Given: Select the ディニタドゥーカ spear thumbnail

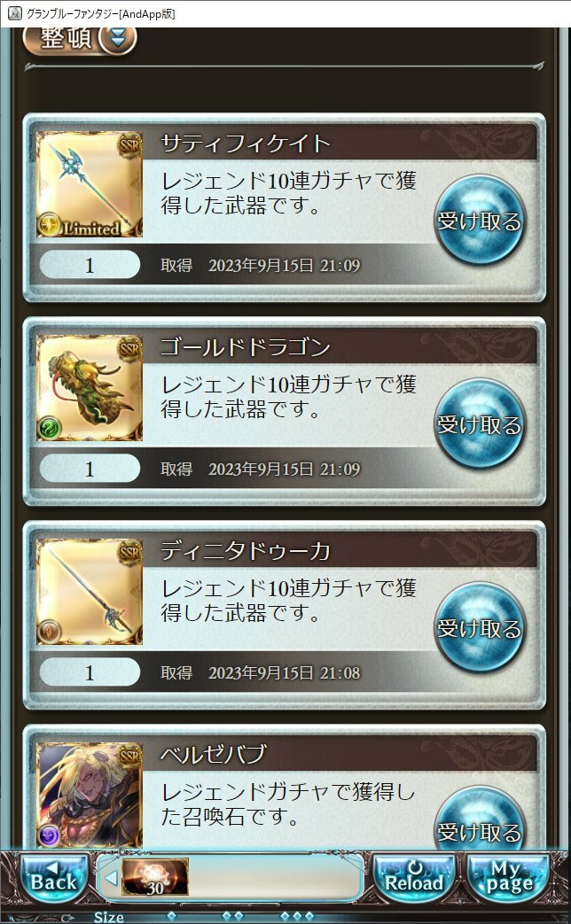Looking at the screenshot, I should coord(89,593).
